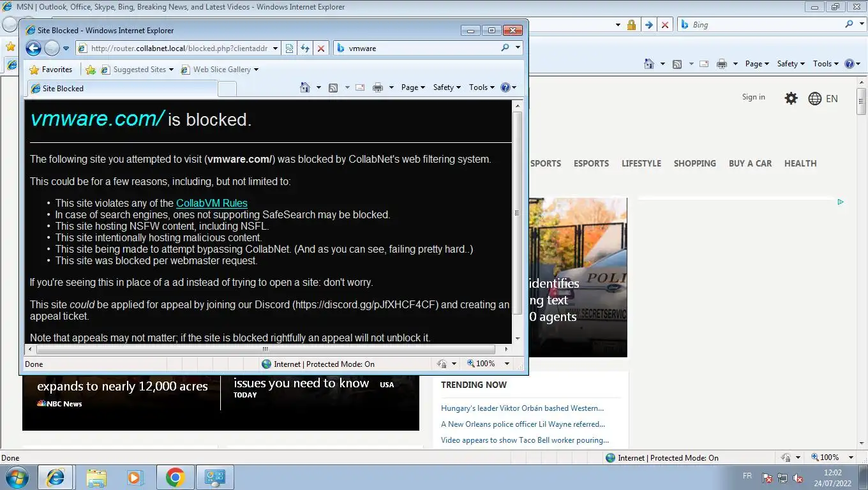Click the Go arrow in MSN window address bar

click(648, 25)
